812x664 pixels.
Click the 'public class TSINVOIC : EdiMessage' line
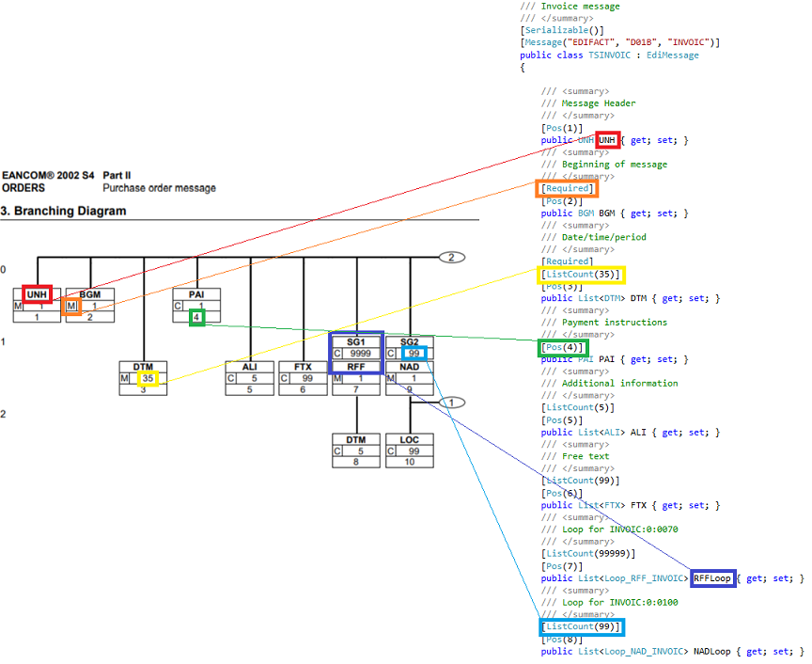pyautogui.click(x=610, y=55)
